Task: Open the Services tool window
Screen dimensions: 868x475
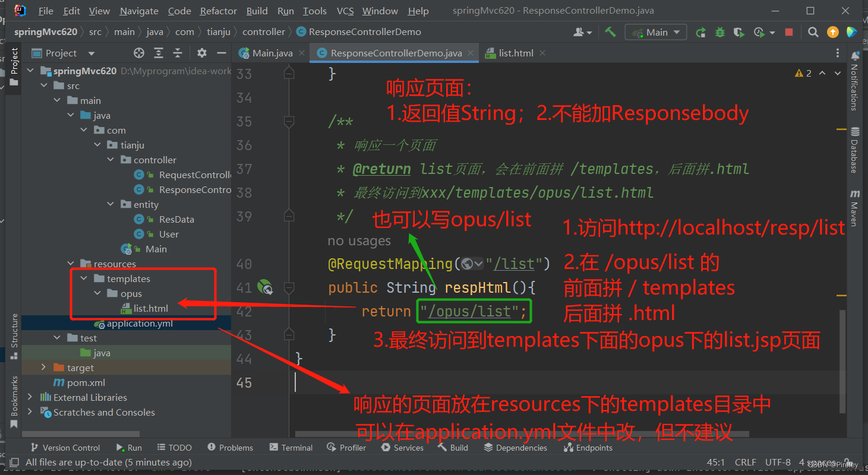Action: 402,448
